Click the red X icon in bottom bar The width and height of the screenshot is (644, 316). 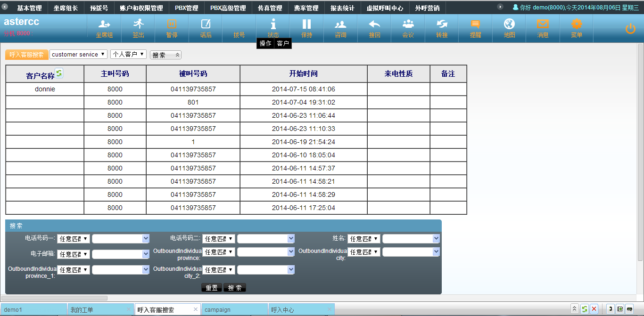pos(594,309)
